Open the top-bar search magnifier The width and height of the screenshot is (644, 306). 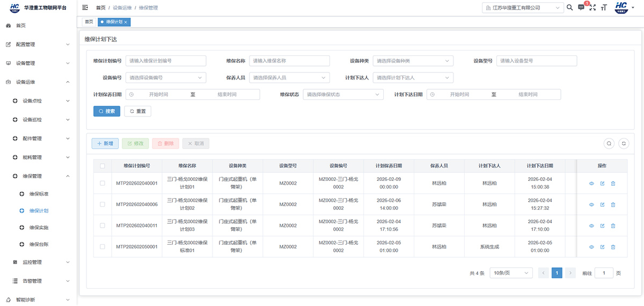(570, 8)
